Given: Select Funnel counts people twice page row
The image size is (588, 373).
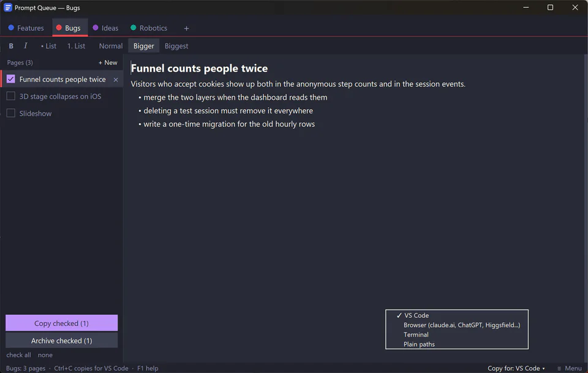Looking at the screenshot, I should 62,80.
